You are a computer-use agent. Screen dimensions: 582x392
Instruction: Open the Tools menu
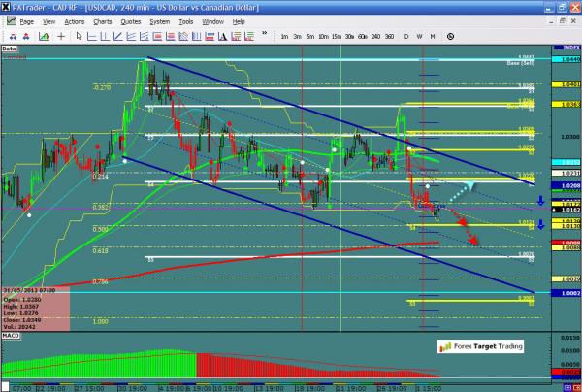(x=185, y=20)
